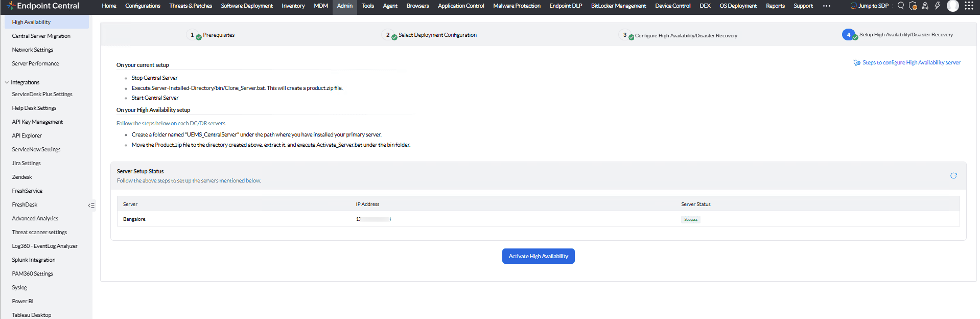Image resolution: width=980 pixels, height=319 pixels.
Task: Open the user profile avatar
Action: [953, 6]
